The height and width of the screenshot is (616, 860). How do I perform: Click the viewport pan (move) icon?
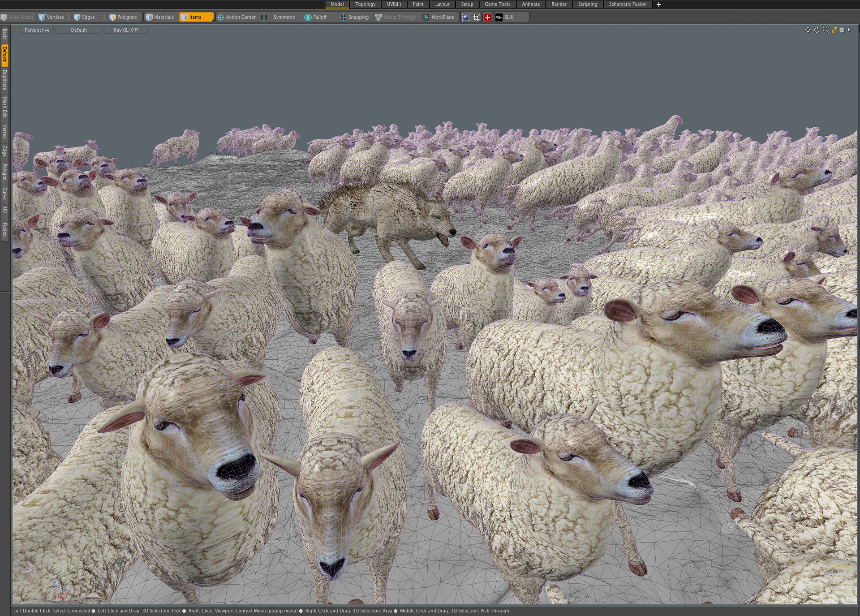click(x=808, y=30)
